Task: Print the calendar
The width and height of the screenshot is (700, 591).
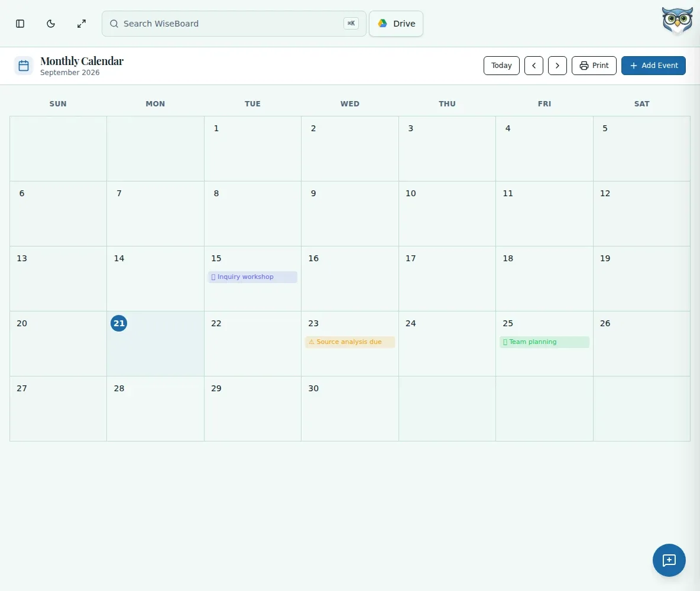Action: 594,66
